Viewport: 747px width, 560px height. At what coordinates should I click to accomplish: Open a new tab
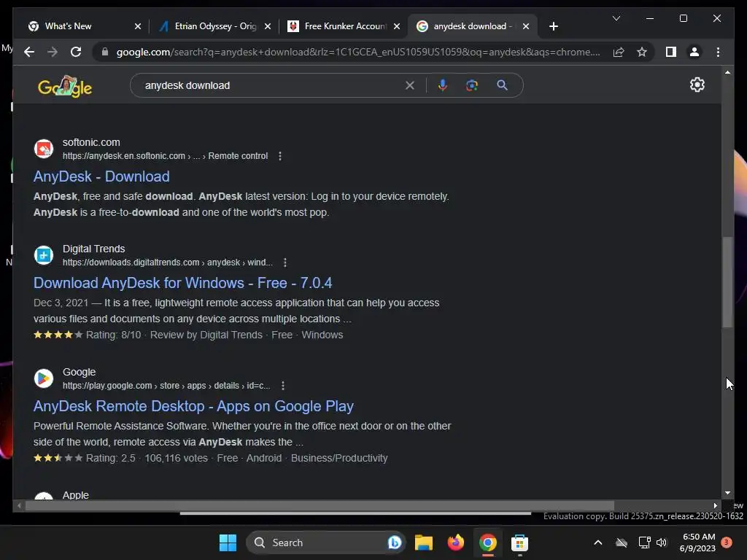[x=553, y=26]
